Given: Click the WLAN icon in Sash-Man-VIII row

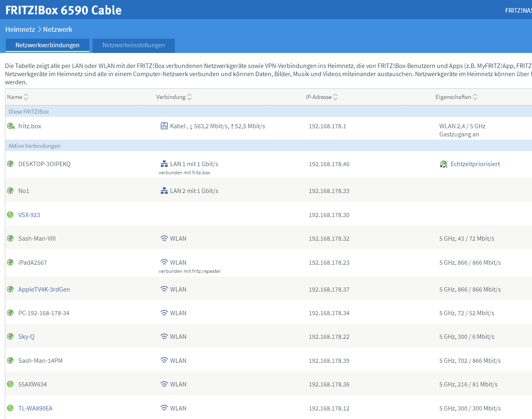Looking at the screenshot, I should coord(164,239).
